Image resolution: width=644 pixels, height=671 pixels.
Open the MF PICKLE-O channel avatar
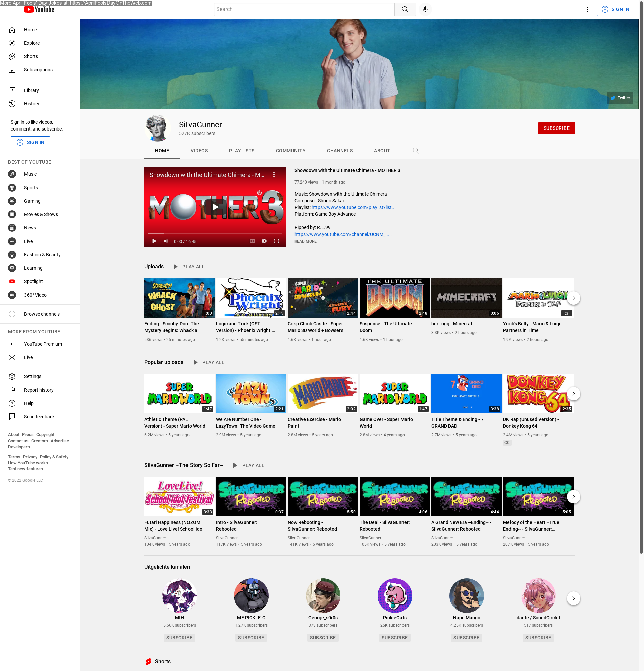point(251,596)
